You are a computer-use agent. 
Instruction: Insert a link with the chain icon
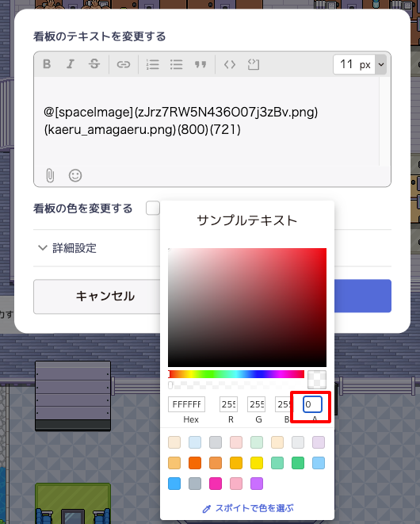(x=124, y=64)
